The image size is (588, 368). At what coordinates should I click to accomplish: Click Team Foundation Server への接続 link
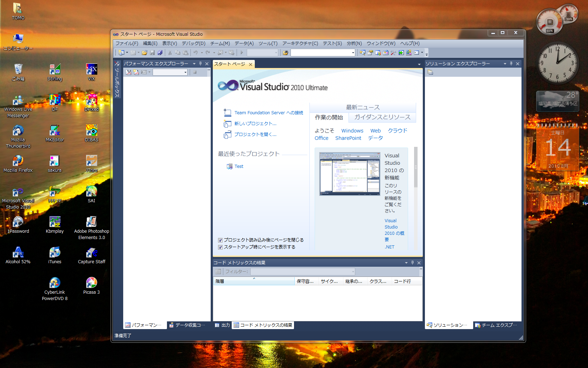[x=269, y=113]
